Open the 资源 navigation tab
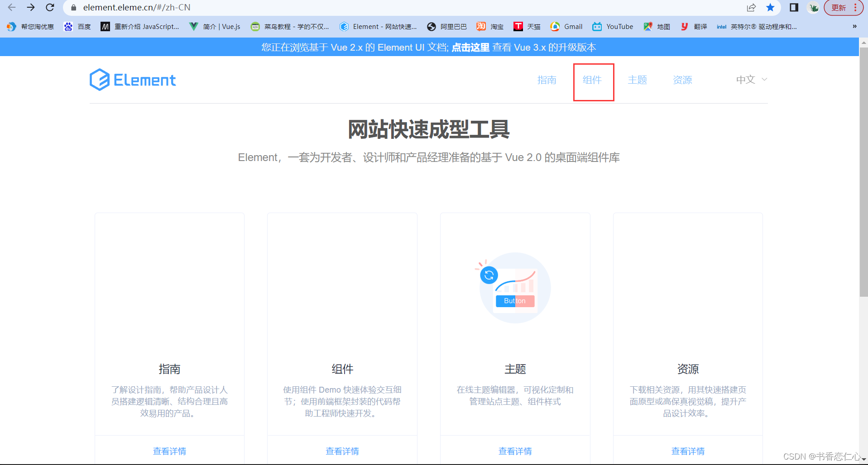The width and height of the screenshot is (868, 465). 682,80
